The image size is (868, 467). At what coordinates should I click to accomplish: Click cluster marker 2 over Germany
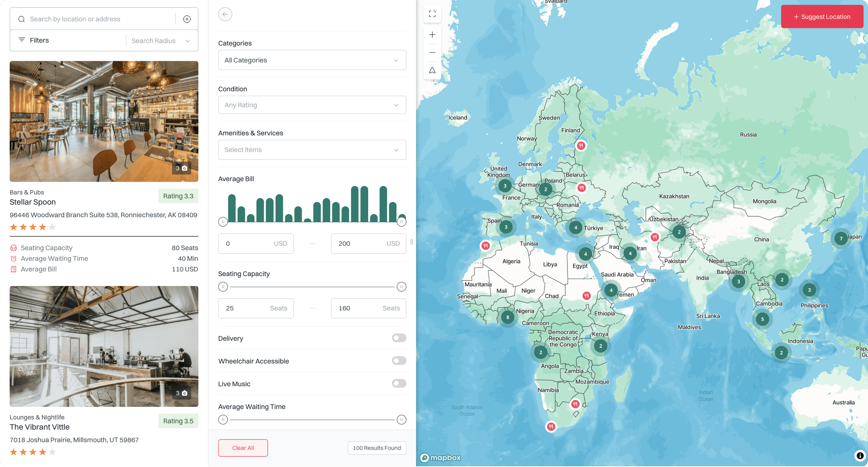pos(546,189)
